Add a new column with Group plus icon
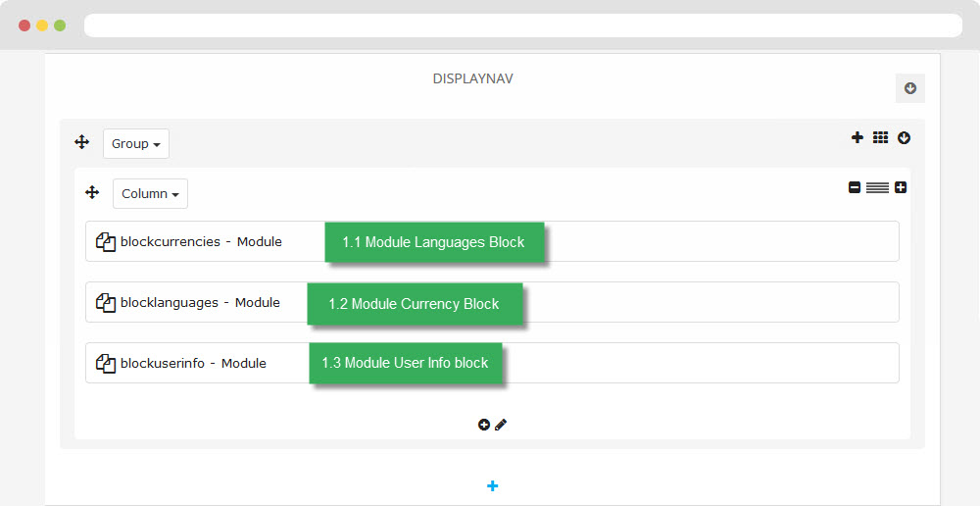 point(857,137)
